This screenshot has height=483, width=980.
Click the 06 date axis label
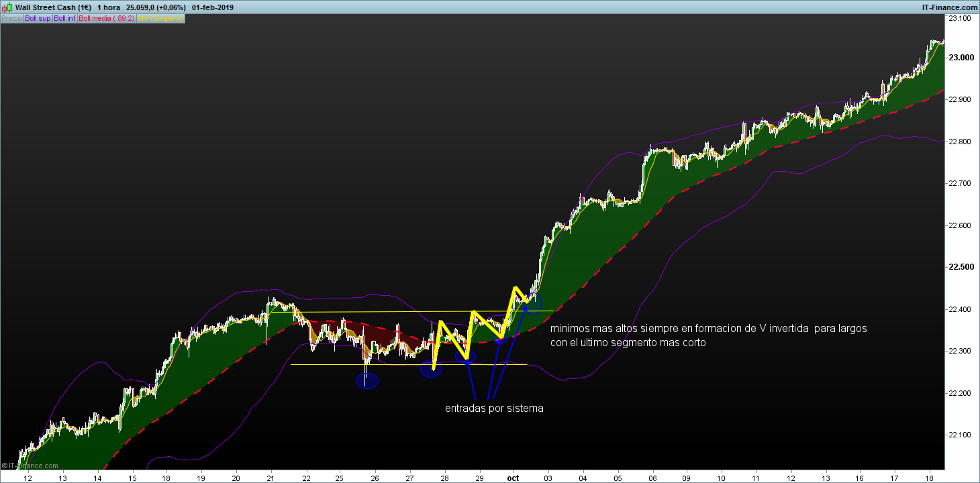(652, 478)
